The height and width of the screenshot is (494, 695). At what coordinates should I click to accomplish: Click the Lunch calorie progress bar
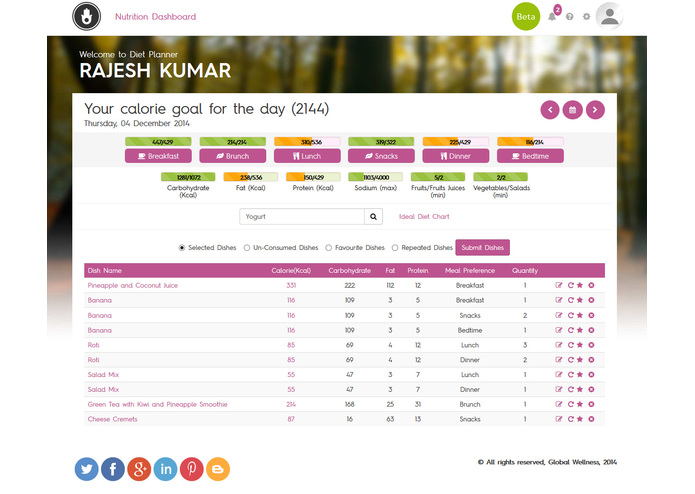(307, 142)
